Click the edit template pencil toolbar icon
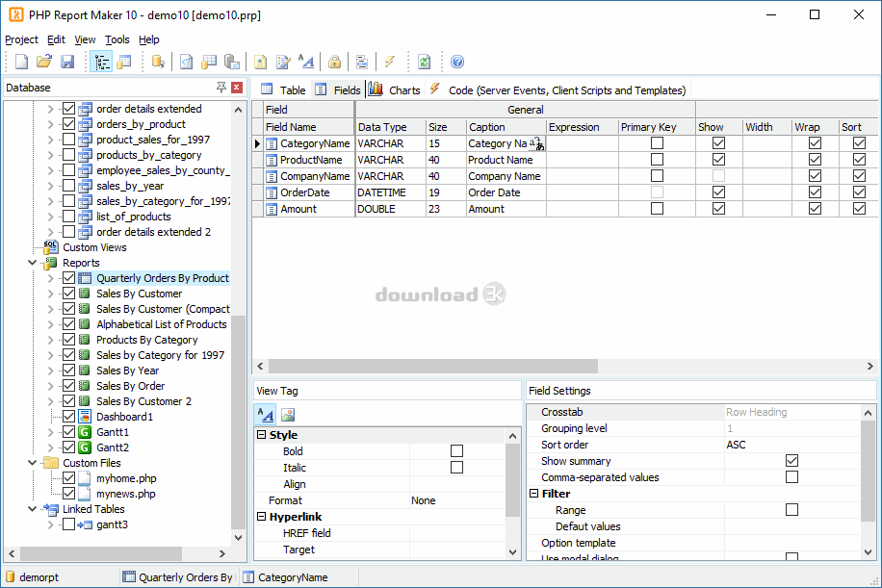 (x=283, y=62)
